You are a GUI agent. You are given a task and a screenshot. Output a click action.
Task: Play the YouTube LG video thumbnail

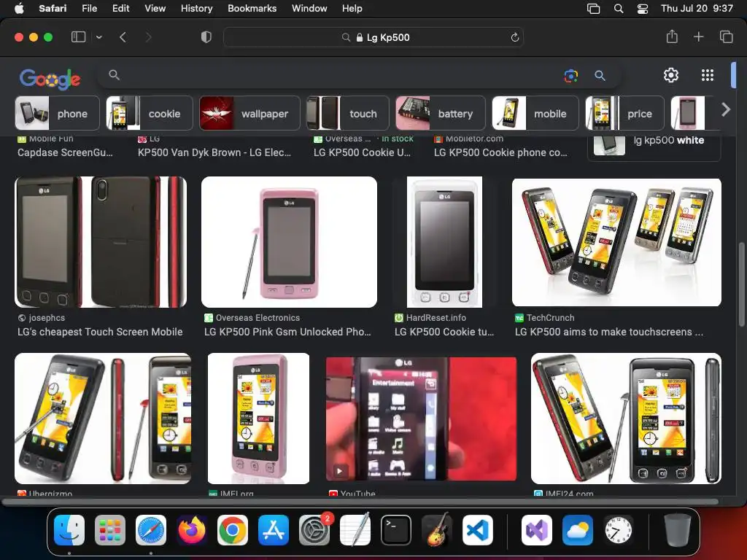click(421, 419)
